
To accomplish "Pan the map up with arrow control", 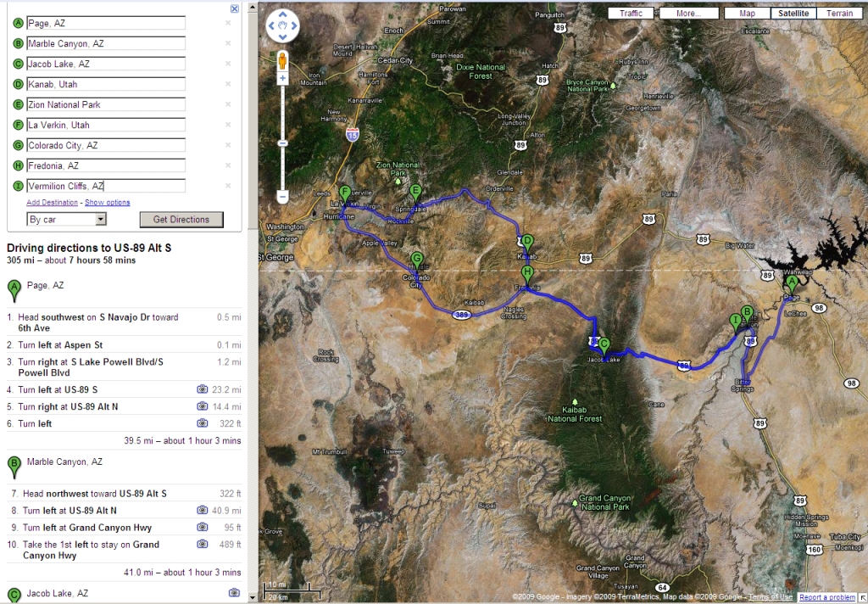I will (x=283, y=16).
